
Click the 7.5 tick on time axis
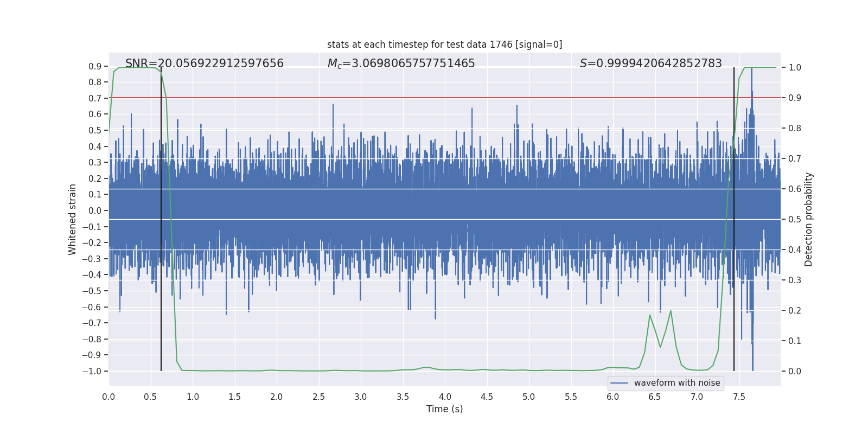(x=739, y=397)
